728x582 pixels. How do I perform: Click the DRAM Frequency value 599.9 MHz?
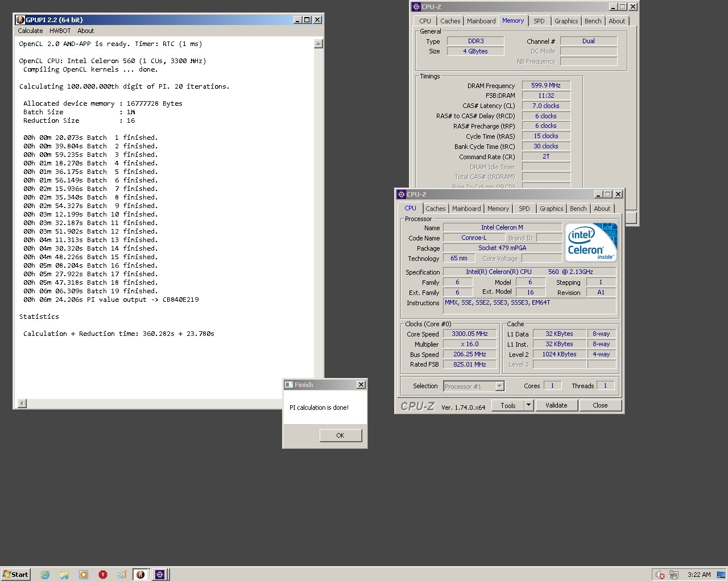[546, 85]
